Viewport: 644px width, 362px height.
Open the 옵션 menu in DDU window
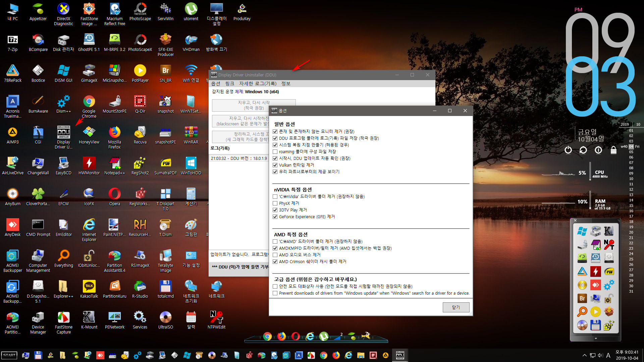tap(216, 83)
